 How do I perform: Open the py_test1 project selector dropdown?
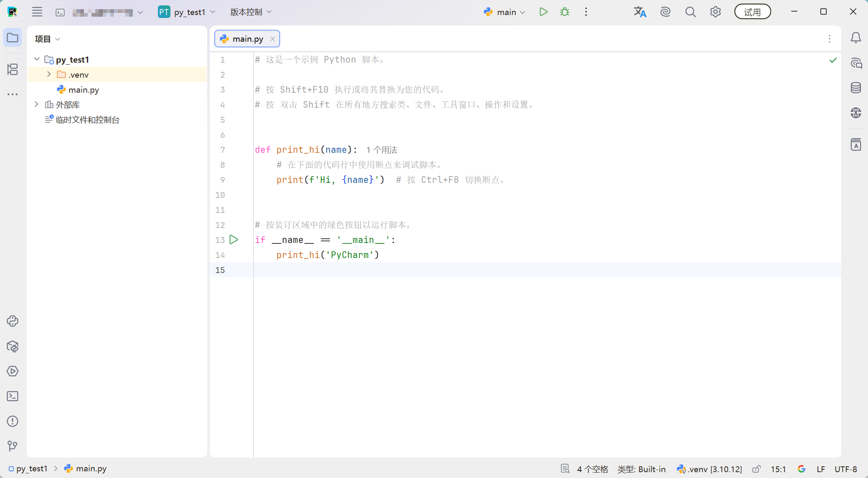tap(187, 12)
